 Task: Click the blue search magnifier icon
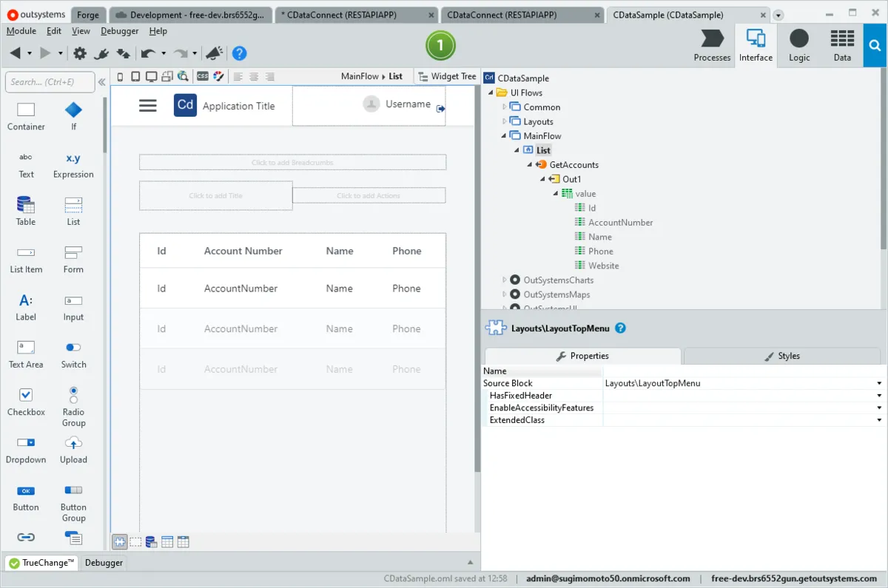pyautogui.click(x=875, y=46)
